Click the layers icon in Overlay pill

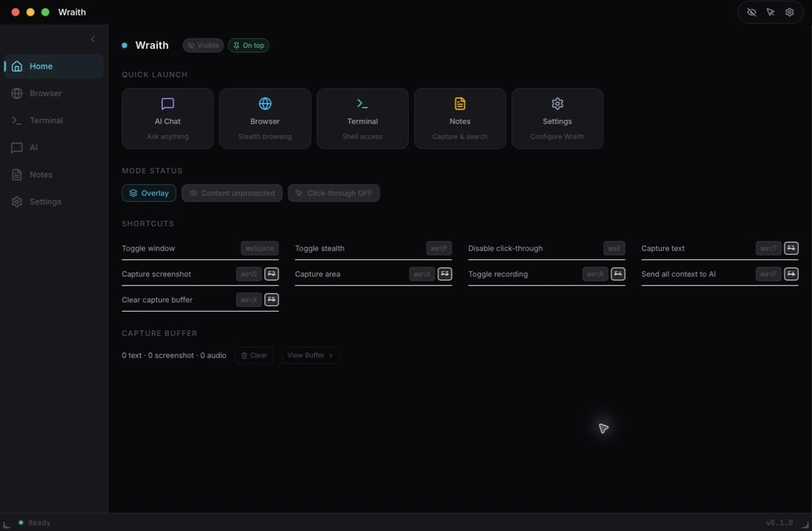[x=133, y=193]
